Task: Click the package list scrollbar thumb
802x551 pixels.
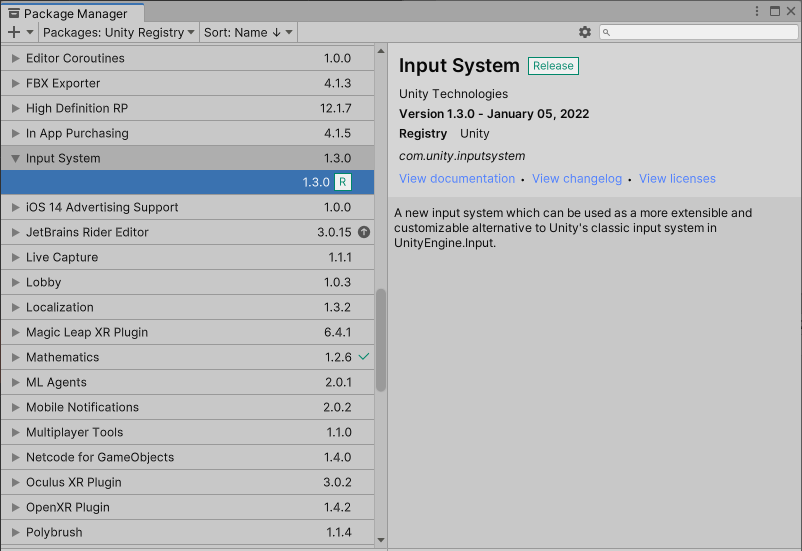Action: [381, 340]
